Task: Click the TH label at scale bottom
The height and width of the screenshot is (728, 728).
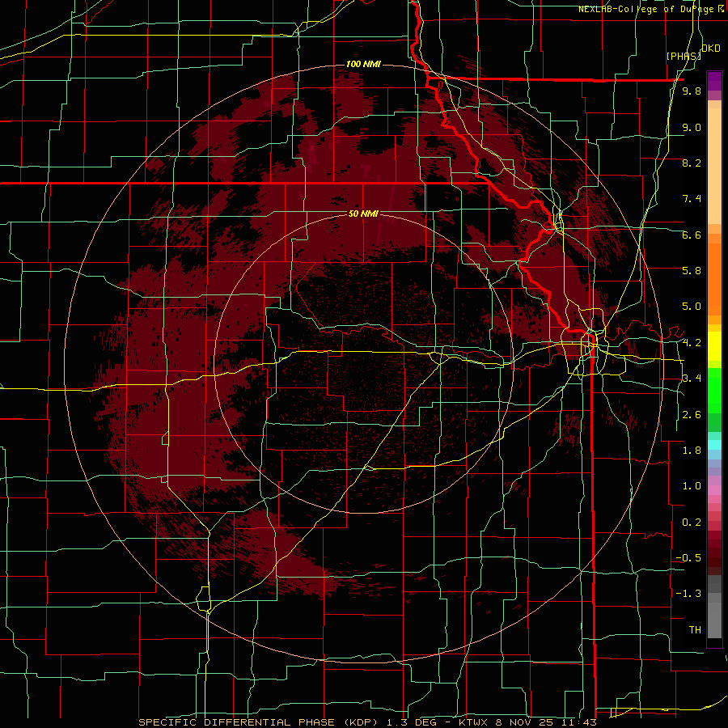Action: 695,629
